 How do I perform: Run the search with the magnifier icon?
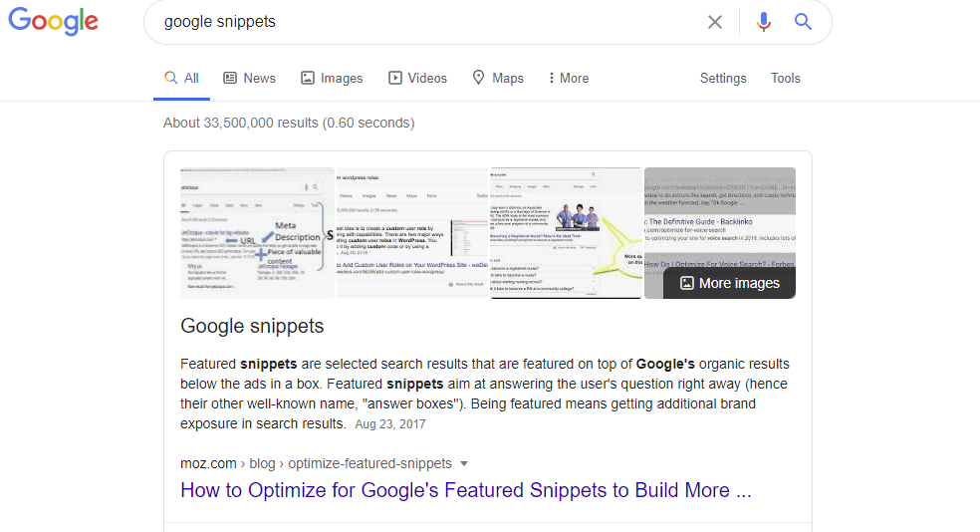click(x=803, y=22)
